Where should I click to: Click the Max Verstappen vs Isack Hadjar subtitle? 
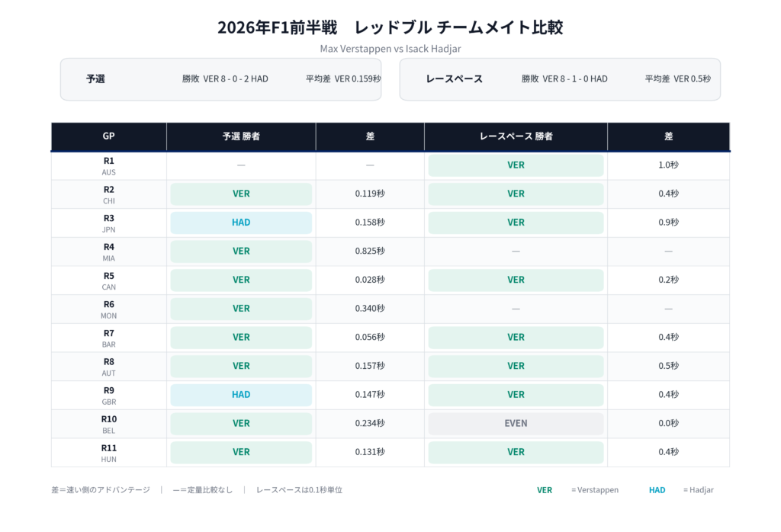coord(390,49)
